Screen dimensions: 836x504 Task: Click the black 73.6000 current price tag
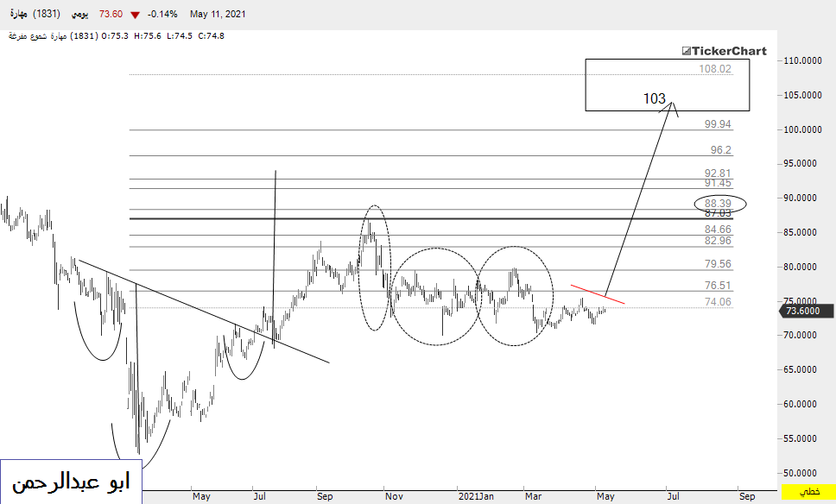click(x=808, y=312)
